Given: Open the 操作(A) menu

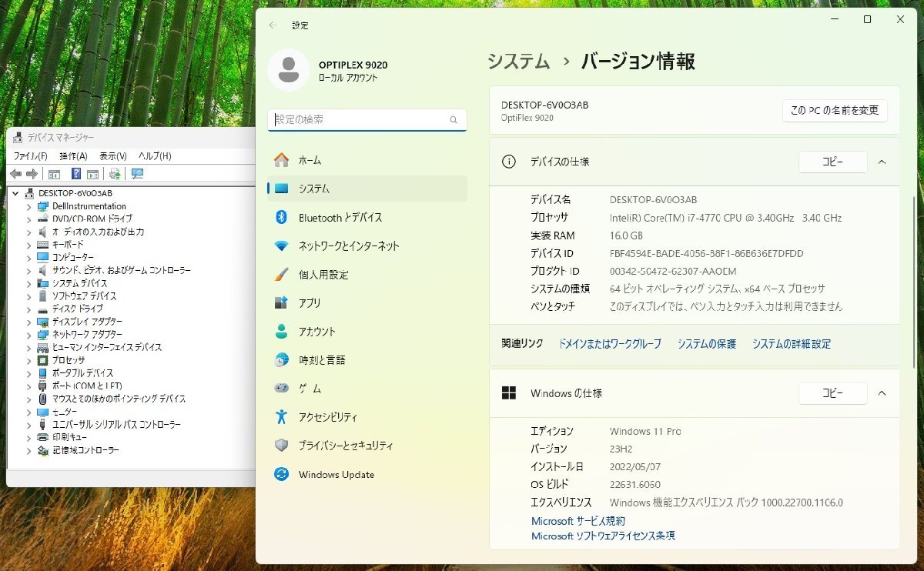Looking at the screenshot, I should tap(73, 156).
